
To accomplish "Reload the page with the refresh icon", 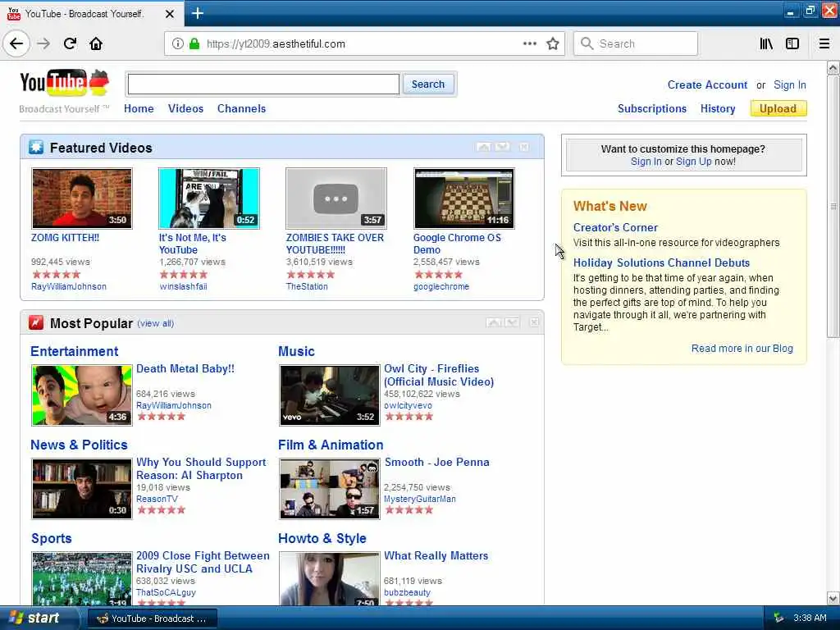I will [70, 43].
